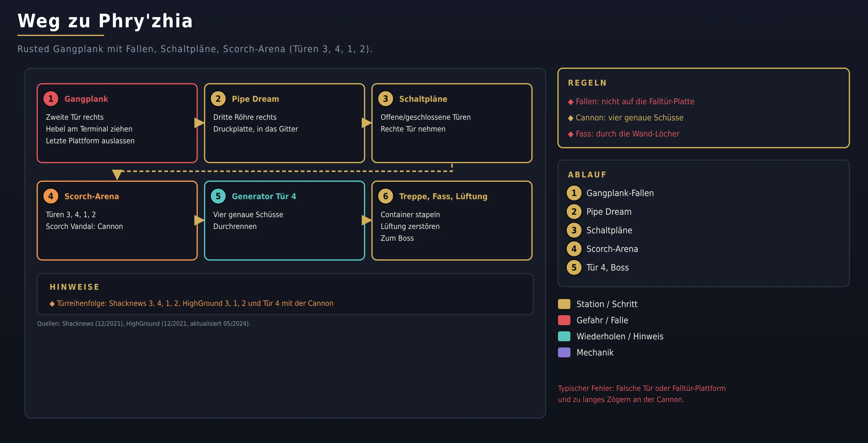This screenshot has height=443, width=868.
Task: Click the teal Wiederholen / Hinweis swatch
Action: [x=564, y=337]
